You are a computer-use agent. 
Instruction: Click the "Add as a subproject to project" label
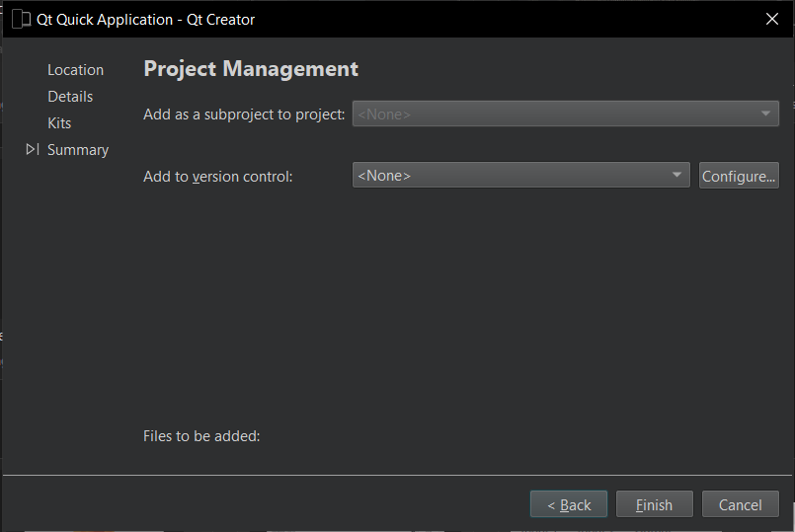coord(244,114)
